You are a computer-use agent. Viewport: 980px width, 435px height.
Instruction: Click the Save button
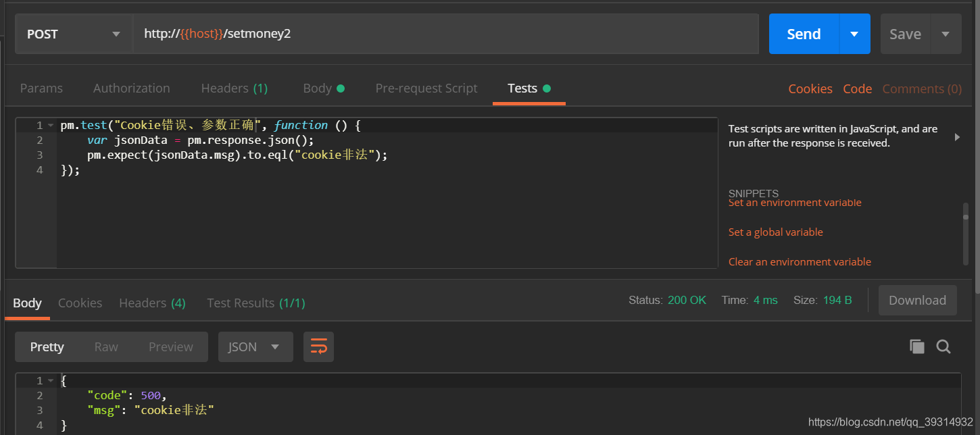pyautogui.click(x=906, y=34)
